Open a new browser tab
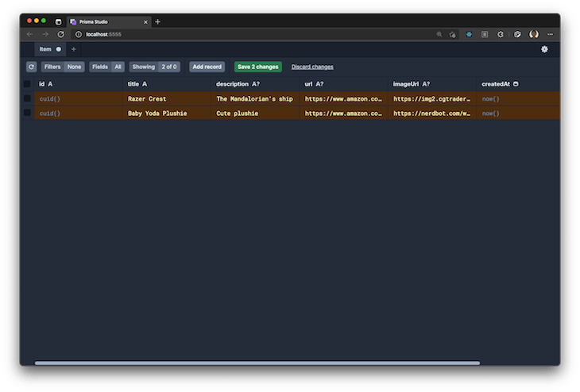The image size is (580, 392). (x=158, y=21)
